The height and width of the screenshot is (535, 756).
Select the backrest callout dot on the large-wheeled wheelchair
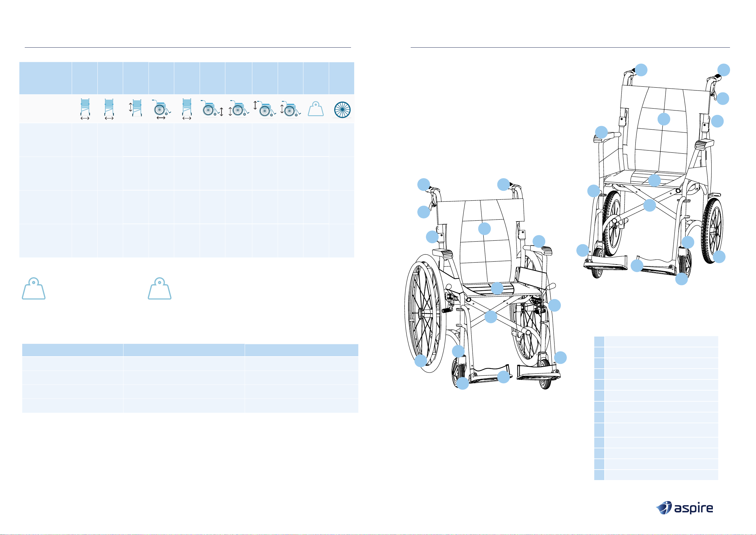click(484, 229)
